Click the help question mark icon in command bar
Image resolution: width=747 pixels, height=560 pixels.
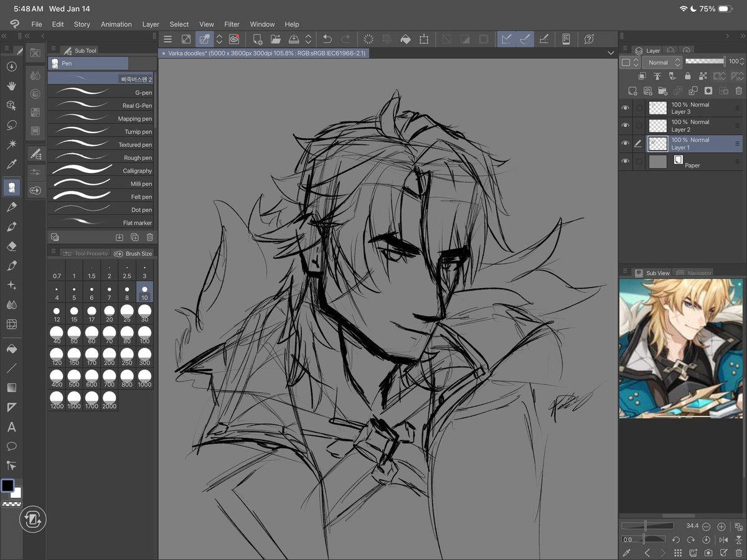tap(589, 39)
